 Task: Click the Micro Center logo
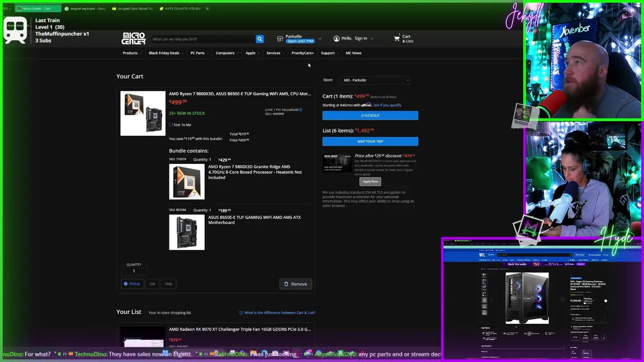(x=134, y=38)
